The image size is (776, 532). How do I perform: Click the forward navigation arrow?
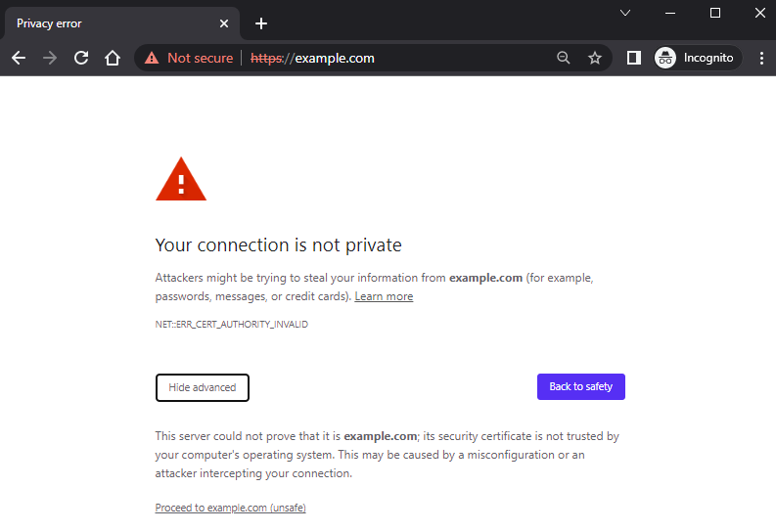(x=50, y=58)
